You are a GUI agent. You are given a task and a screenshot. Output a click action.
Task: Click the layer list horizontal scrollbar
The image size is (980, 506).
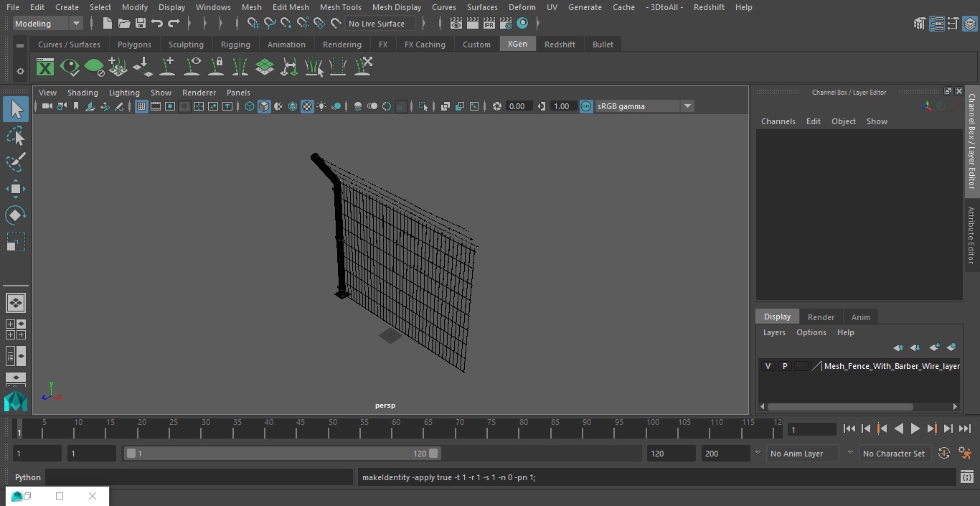coord(840,406)
